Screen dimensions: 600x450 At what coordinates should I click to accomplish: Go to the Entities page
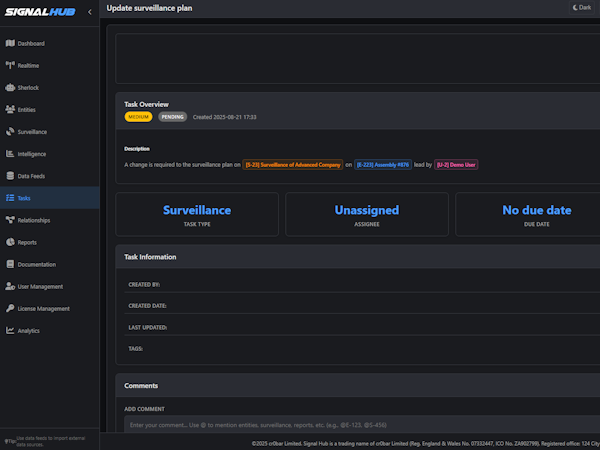[50, 109]
